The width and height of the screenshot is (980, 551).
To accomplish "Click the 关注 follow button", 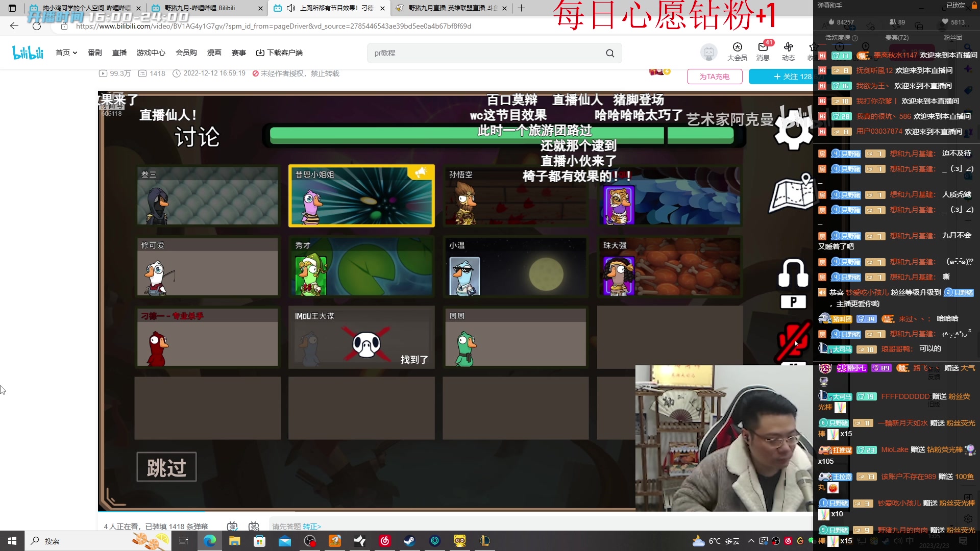I will 790,77.
